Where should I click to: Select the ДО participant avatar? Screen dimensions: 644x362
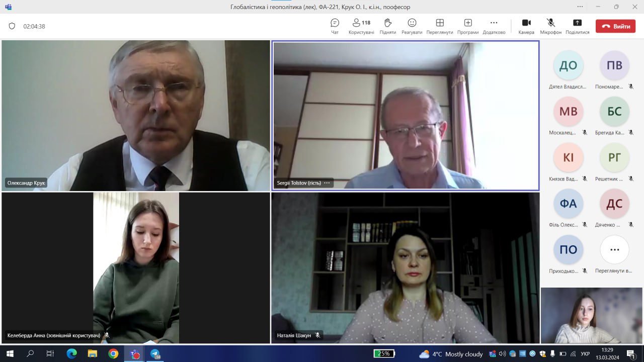click(x=568, y=65)
